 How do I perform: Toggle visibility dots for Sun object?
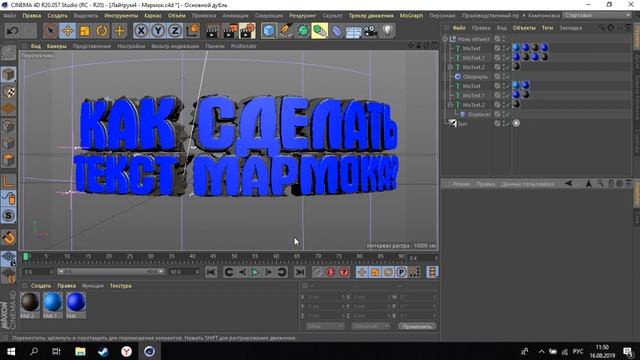tap(504, 123)
